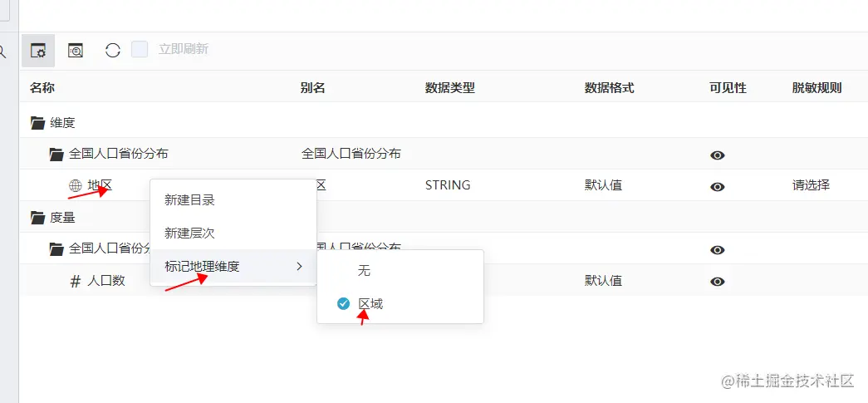Click the STRING data type cell
This screenshot has width=868, height=403.
point(448,185)
